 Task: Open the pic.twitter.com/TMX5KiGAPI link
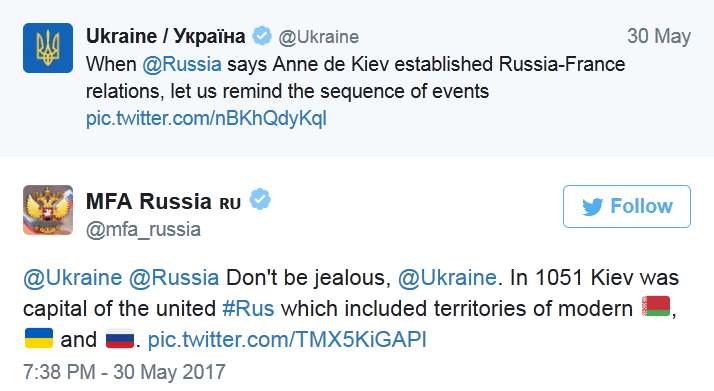[287, 340]
